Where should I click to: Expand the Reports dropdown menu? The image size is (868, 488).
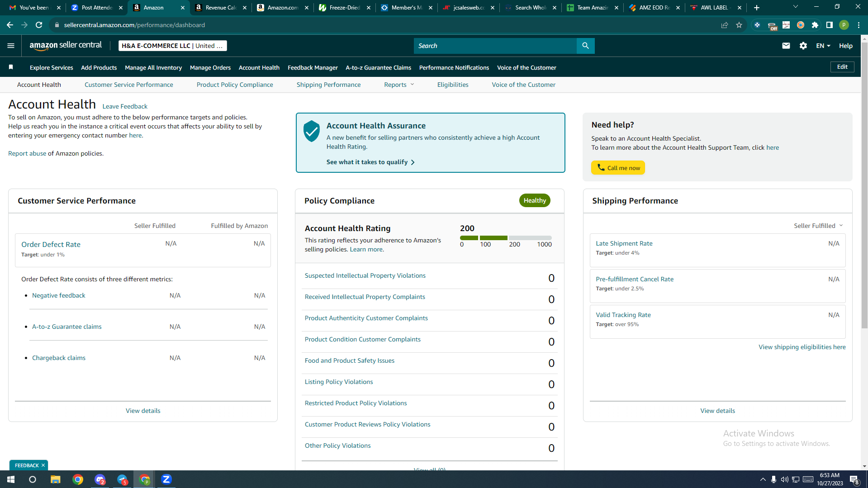399,85
